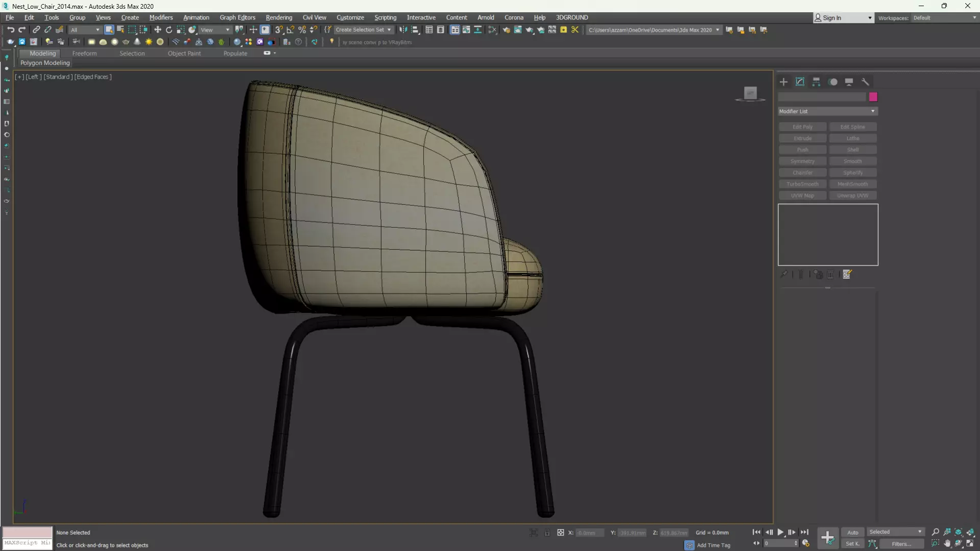Open the Workspaces Default dropdown
The width and height of the screenshot is (980, 551).
click(x=945, y=18)
